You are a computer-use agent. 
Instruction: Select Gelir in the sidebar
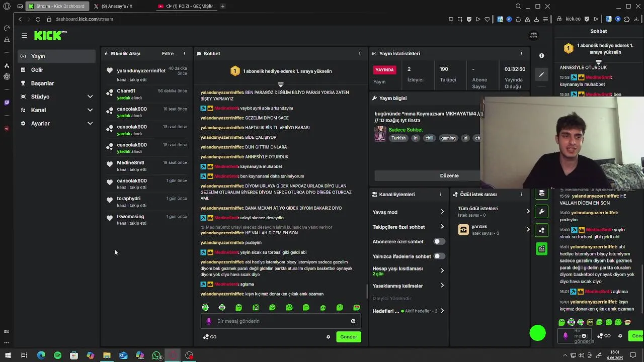pyautogui.click(x=56, y=70)
